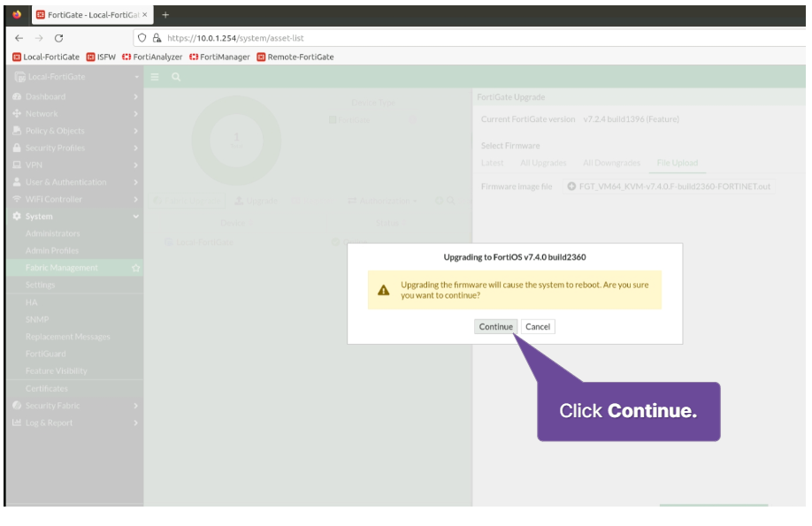Open the FortiAnalyzer bookmark
Viewport: 812px width, 526px height.
pyautogui.click(x=152, y=57)
